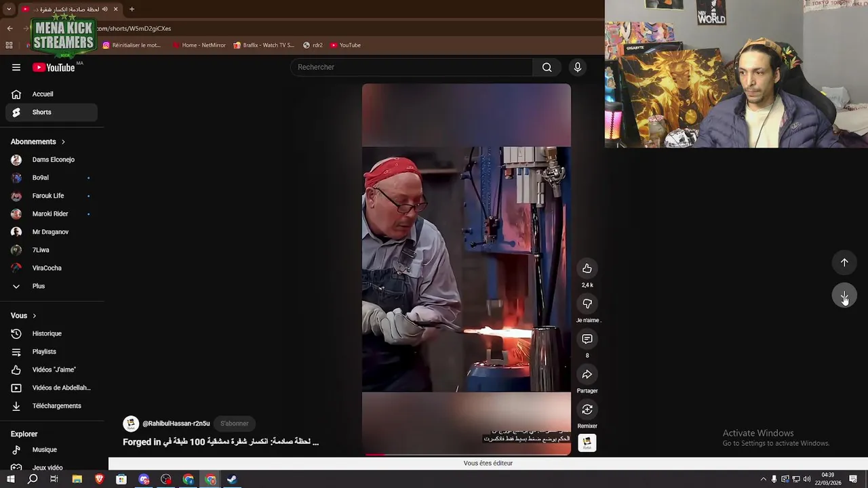The image size is (868, 488).
Task: Open rdr2 bookmark
Action: tap(313, 45)
